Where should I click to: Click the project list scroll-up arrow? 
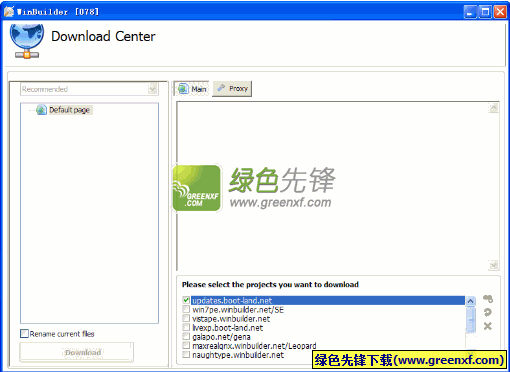pos(470,301)
